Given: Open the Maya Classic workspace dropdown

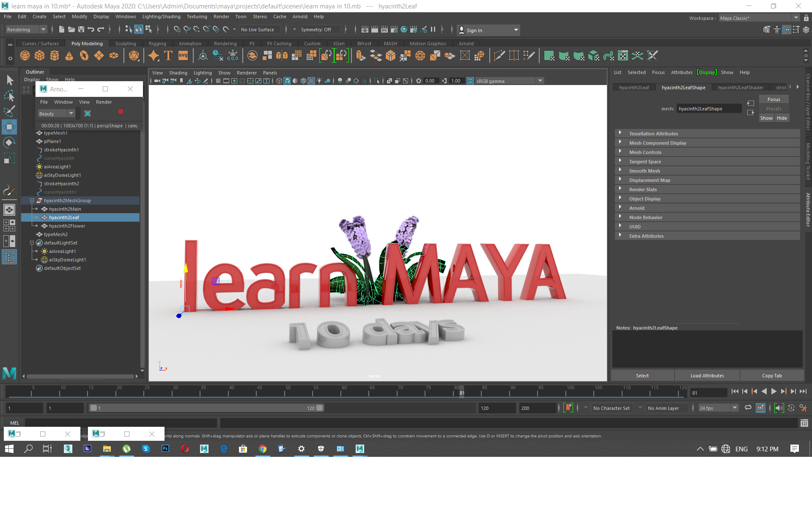Looking at the screenshot, I should click(x=759, y=18).
